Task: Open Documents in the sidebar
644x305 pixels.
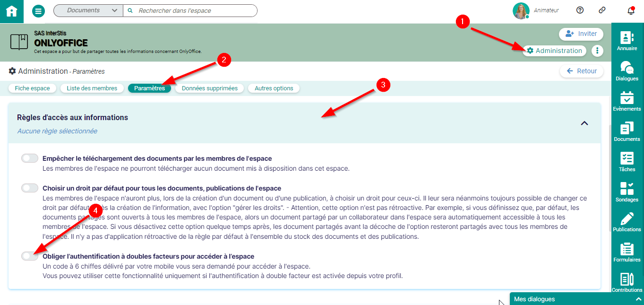Action: tap(627, 132)
